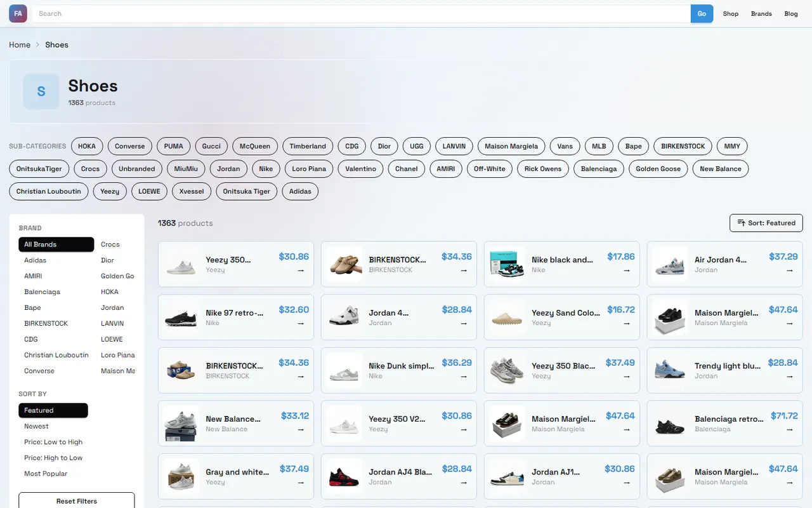Viewport: 812px width, 508px height.
Task: Select PUMA sub-category chip
Action: tap(173, 146)
